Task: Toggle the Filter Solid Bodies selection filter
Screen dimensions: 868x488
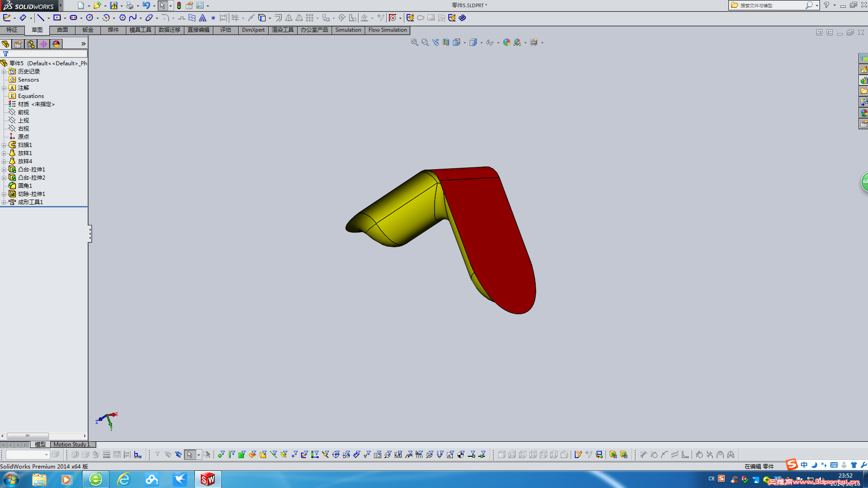Action: pyautogui.click(x=263, y=454)
